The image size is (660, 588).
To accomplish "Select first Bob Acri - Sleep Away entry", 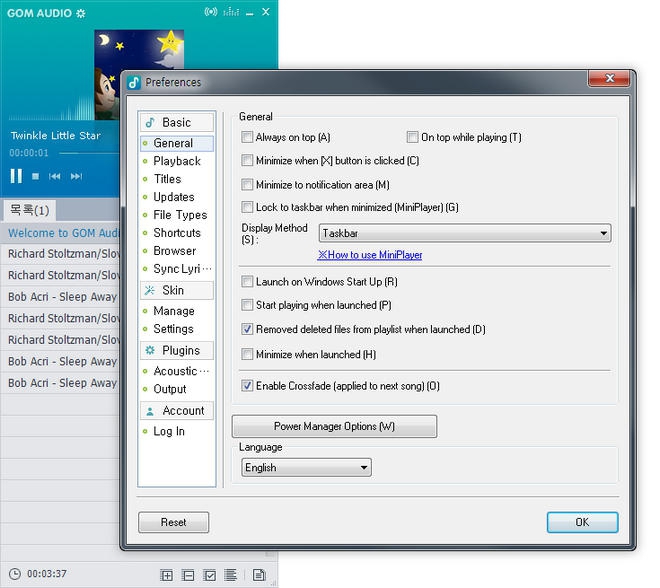I will pos(60,297).
